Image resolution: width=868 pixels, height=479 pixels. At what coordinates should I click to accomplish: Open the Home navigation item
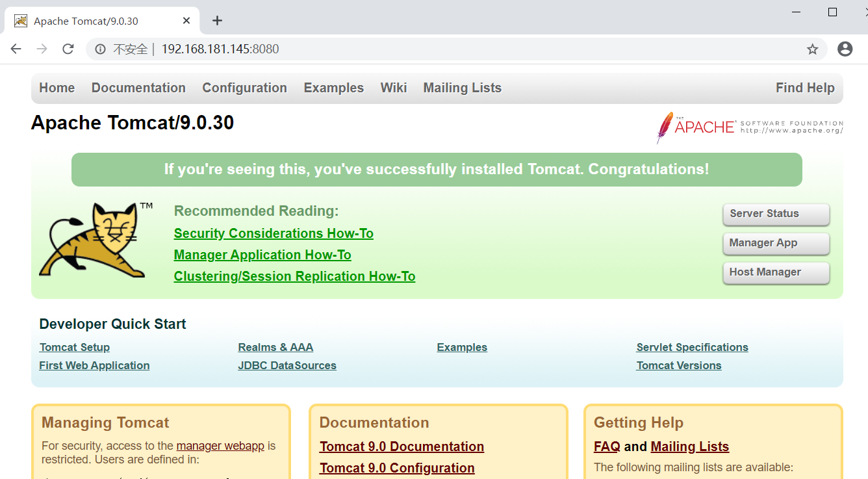(x=57, y=88)
